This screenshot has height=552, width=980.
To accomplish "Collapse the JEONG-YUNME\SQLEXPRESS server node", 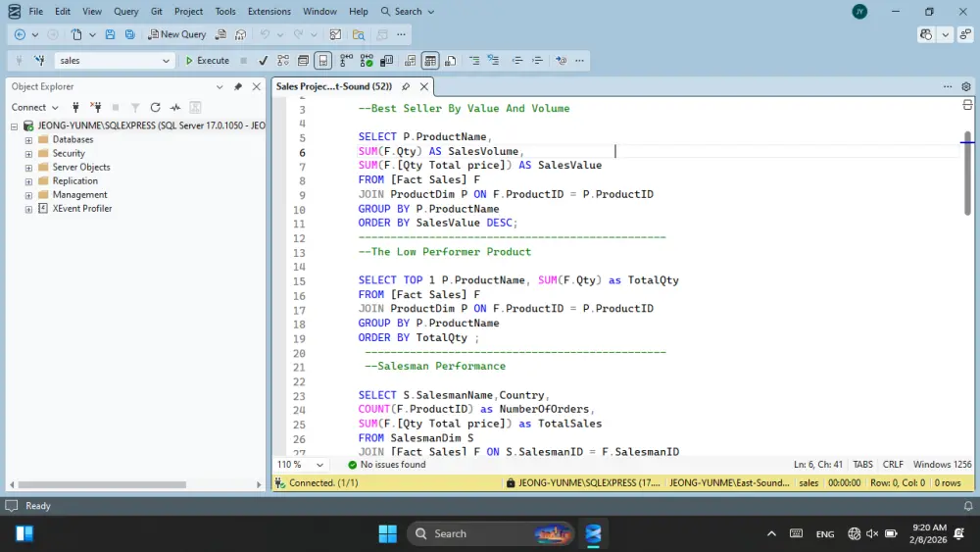I will coord(15,126).
